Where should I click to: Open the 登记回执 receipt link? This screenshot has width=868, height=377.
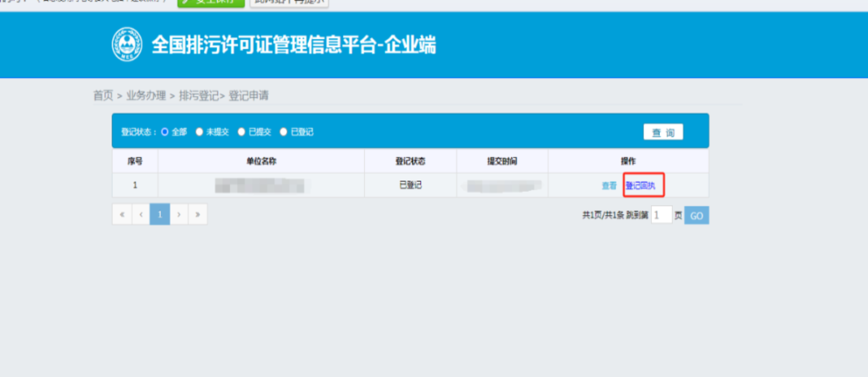(x=640, y=185)
